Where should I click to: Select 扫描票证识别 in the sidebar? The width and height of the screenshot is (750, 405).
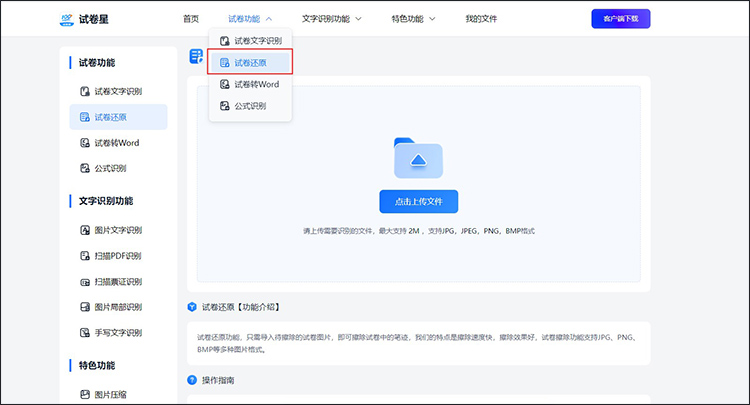coord(118,282)
